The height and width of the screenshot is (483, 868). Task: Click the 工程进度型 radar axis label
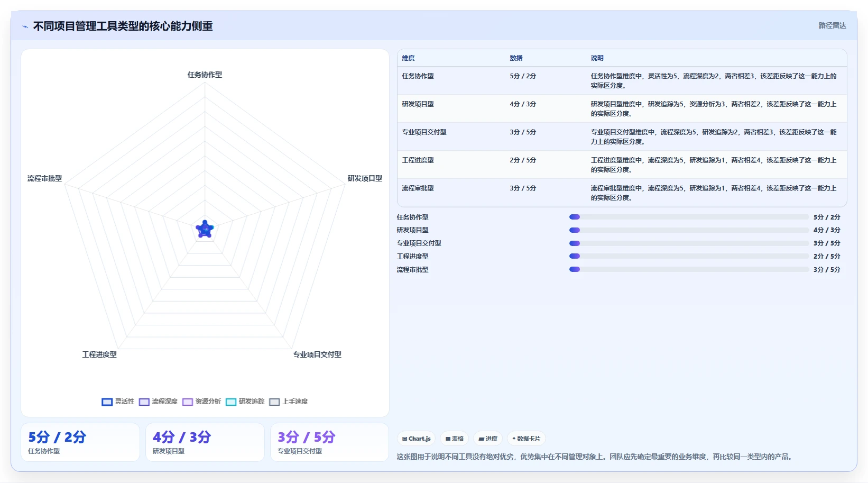click(99, 354)
